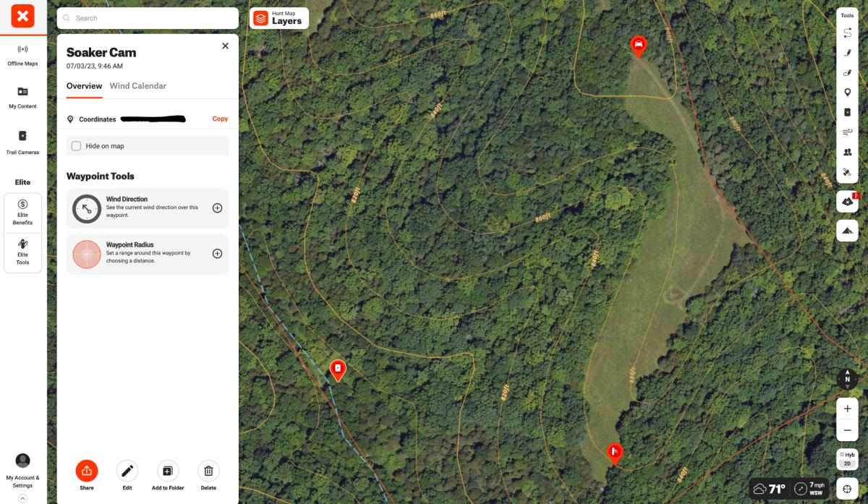Select the Overview tab
868x504 pixels.
point(84,86)
